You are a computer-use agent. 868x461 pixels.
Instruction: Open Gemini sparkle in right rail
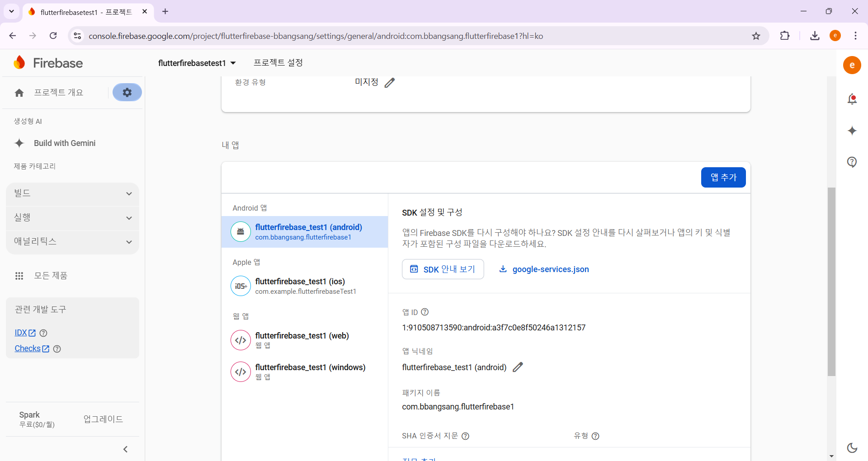click(x=852, y=131)
